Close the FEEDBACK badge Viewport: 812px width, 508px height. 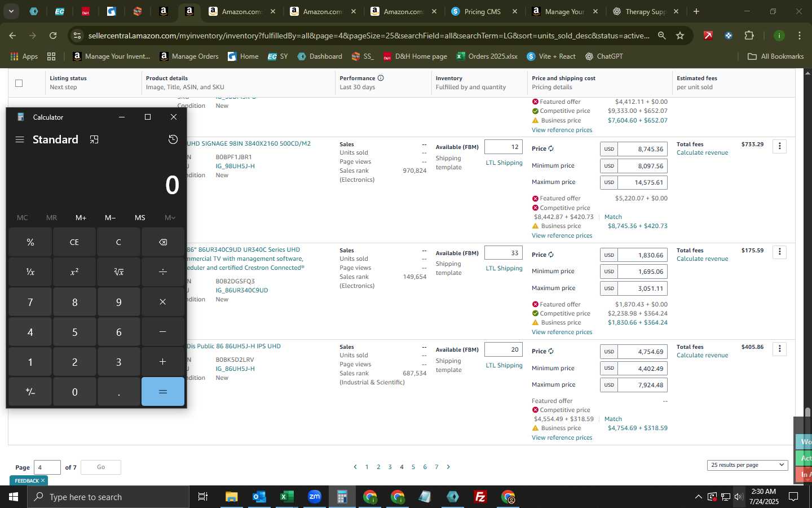point(43,480)
